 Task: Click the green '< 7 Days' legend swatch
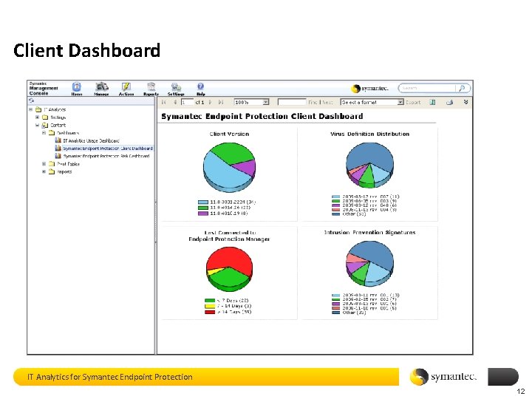click(210, 301)
